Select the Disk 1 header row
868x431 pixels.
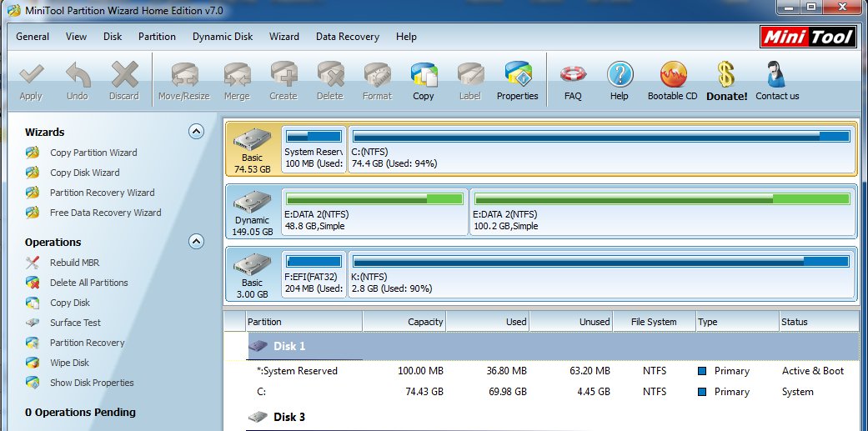click(553, 346)
